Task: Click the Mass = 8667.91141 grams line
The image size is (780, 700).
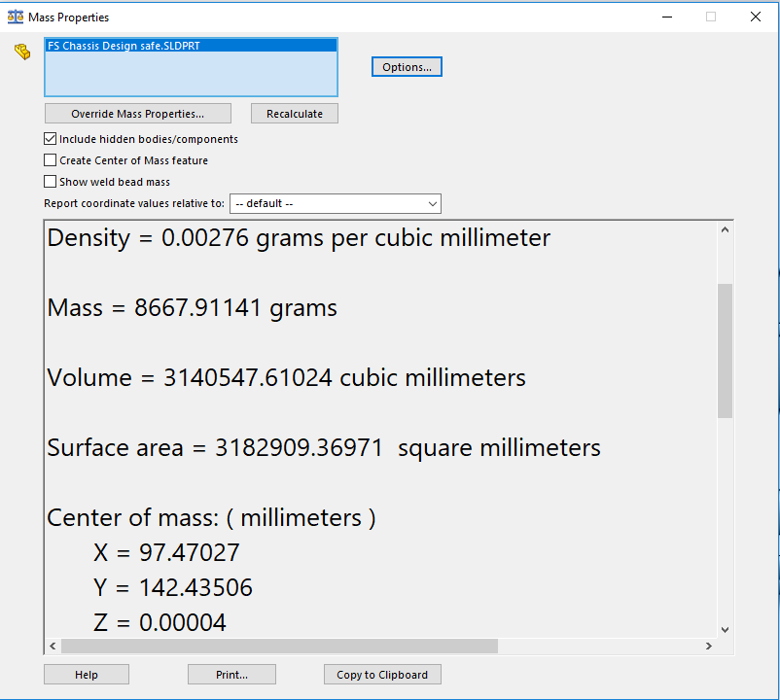Action: (192, 308)
